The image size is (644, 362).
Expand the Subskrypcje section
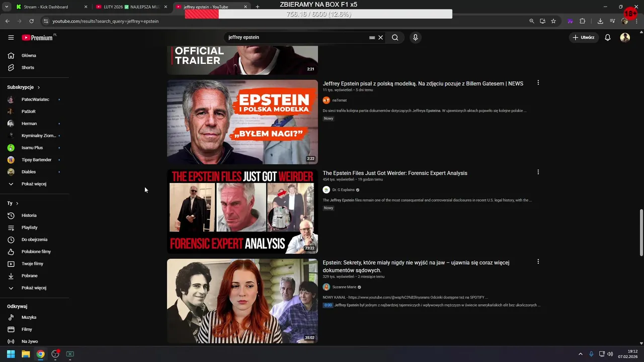(x=24, y=87)
